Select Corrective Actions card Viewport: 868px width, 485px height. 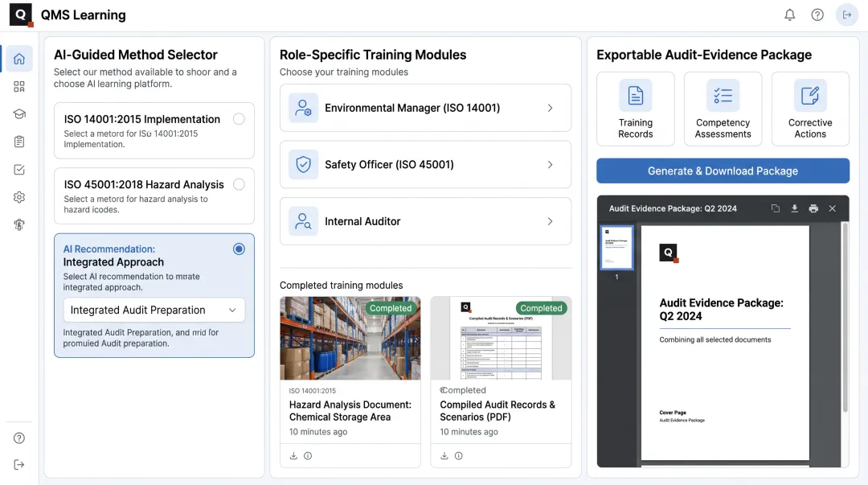point(810,109)
